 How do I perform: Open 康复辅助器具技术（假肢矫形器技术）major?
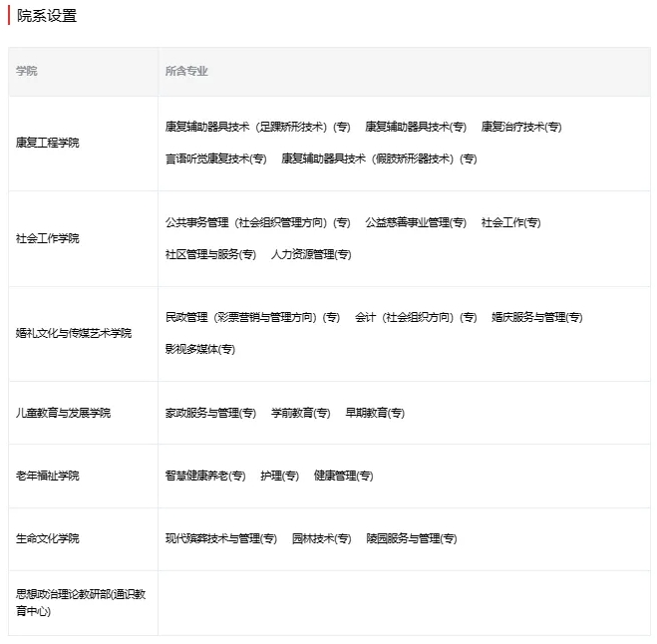point(379,159)
